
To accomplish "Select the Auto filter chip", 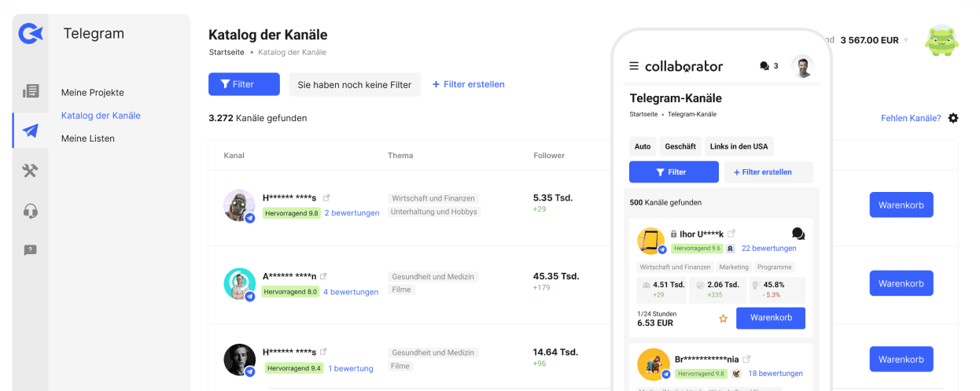I will point(643,146).
